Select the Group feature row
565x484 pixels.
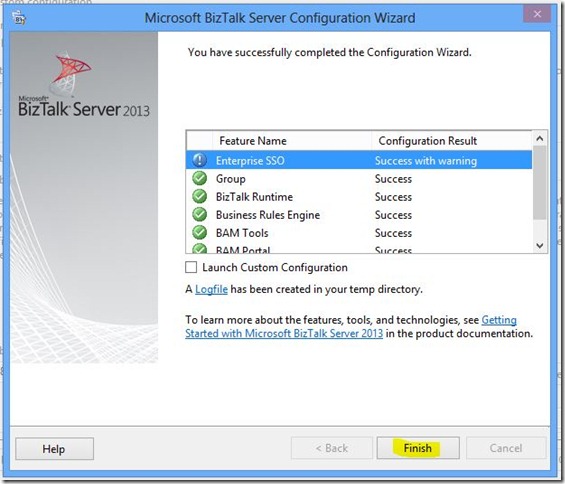[x=359, y=178]
